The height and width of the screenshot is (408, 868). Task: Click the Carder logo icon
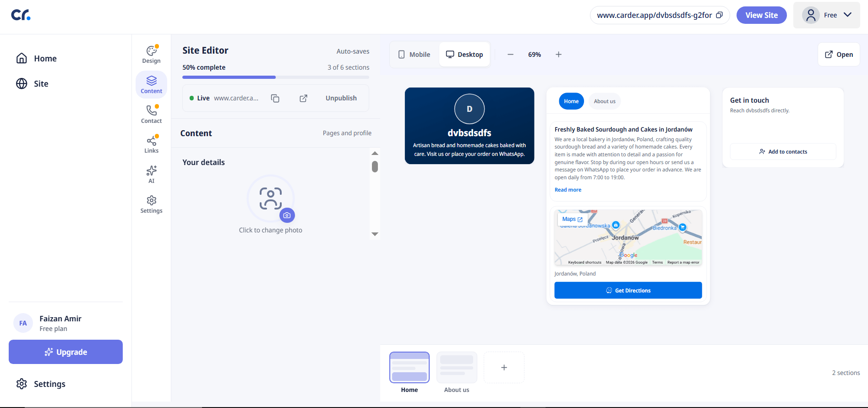pyautogui.click(x=21, y=15)
